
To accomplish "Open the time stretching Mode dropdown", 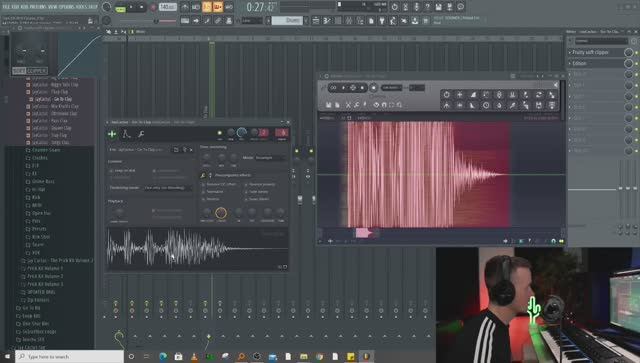I will pos(269,158).
